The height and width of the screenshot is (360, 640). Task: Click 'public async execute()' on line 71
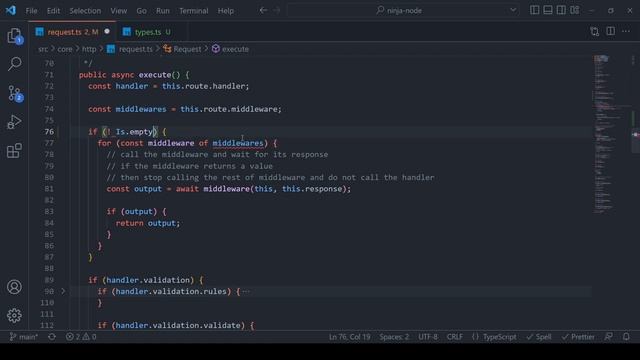129,75
